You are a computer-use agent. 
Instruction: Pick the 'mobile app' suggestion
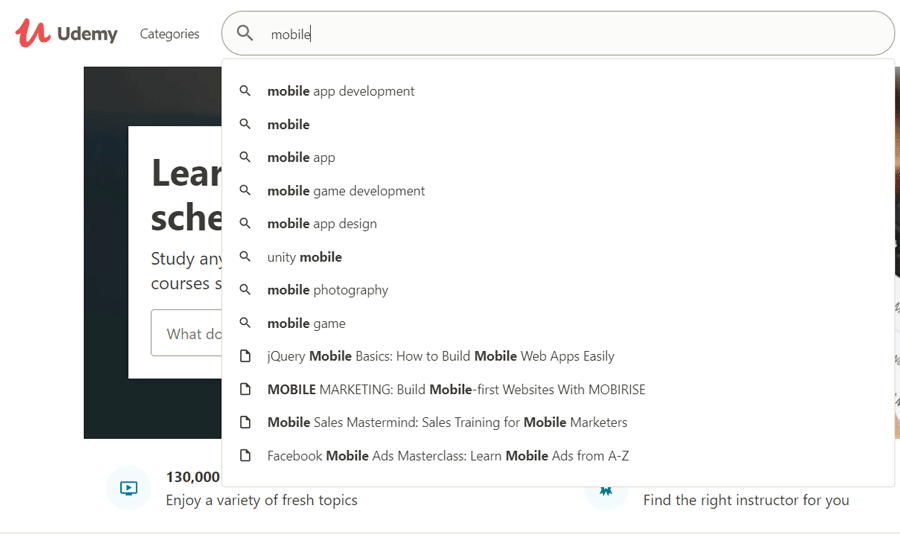(x=558, y=157)
